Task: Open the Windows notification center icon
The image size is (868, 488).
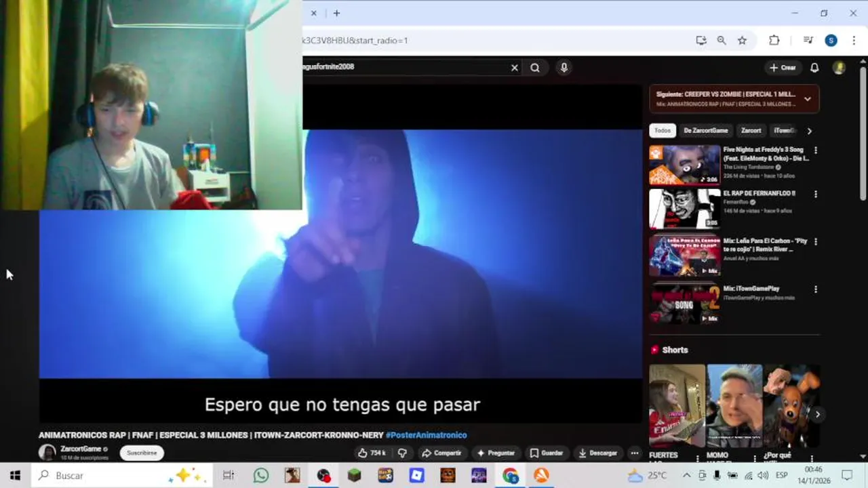Action: pyautogui.click(x=847, y=475)
